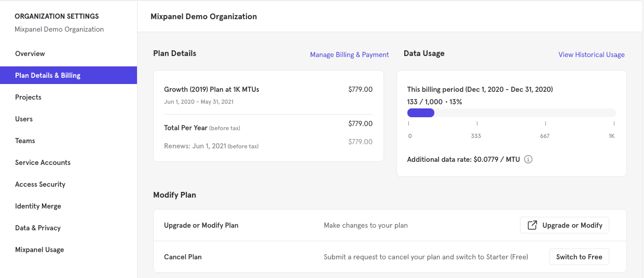The width and height of the screenshot is (644, 278).
Task: Click the Mixpanel Demo Organization page title
Action: [203, 17]
